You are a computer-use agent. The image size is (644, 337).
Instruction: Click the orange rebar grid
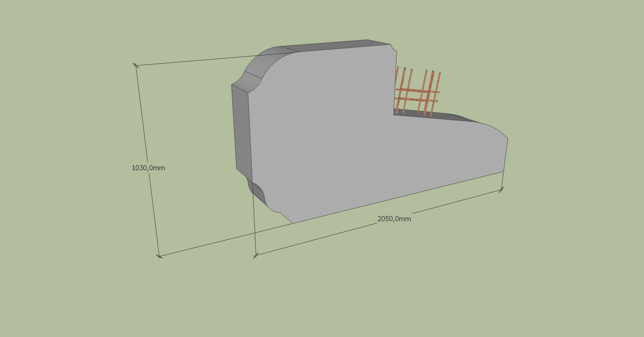pyautogui.click(x=417, y=92)
